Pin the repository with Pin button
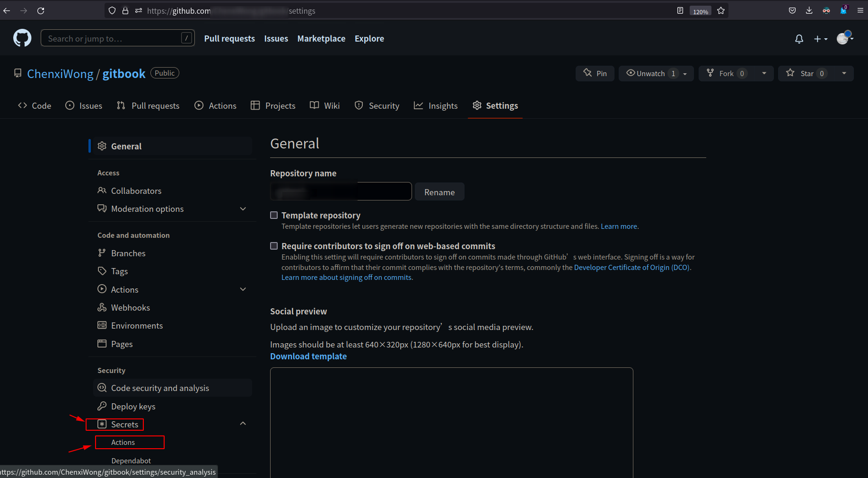The width and height of the screenshot is (868, 478). 595,73
